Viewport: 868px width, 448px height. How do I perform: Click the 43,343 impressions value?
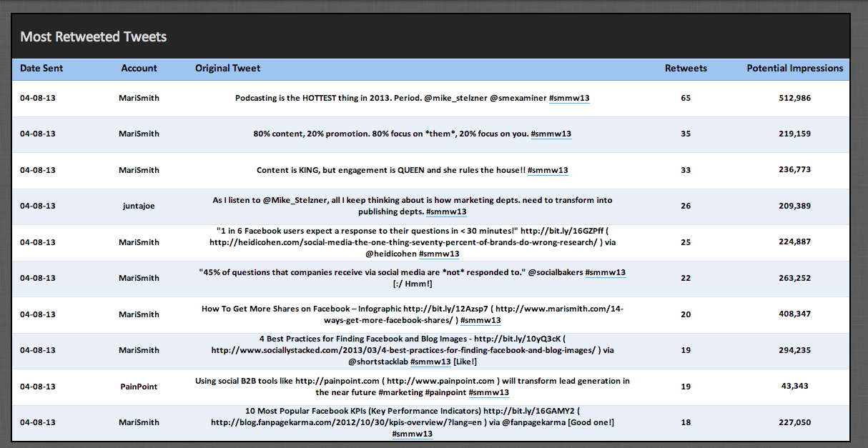click(795, 387)
